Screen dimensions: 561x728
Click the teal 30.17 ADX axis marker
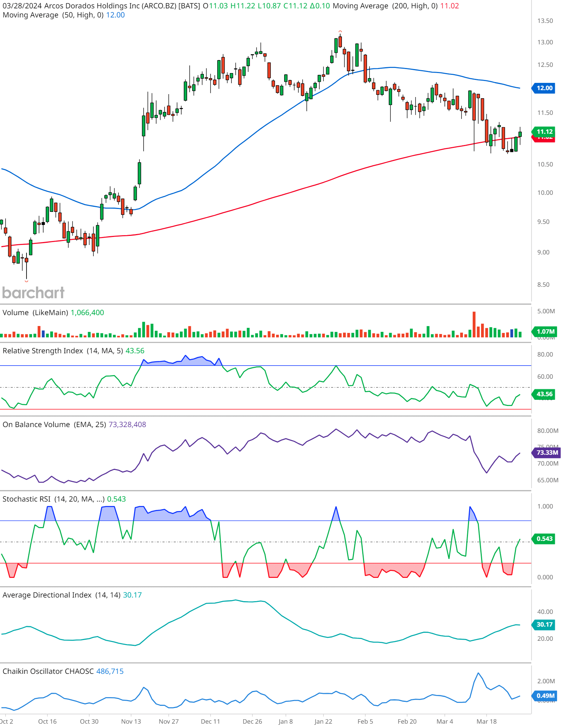pos(544,624)
